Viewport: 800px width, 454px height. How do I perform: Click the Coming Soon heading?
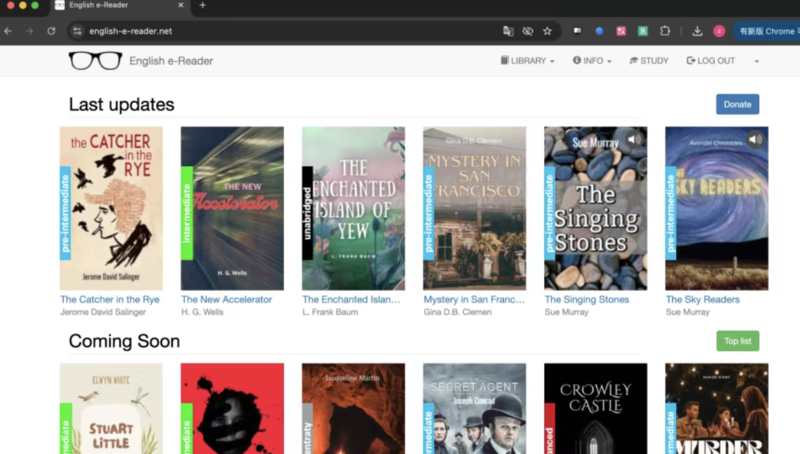124,341
